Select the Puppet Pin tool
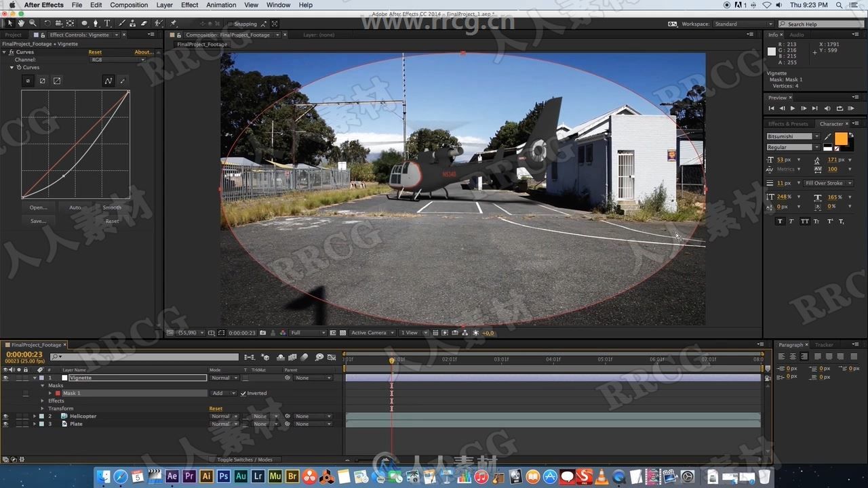 coord(174,23)
